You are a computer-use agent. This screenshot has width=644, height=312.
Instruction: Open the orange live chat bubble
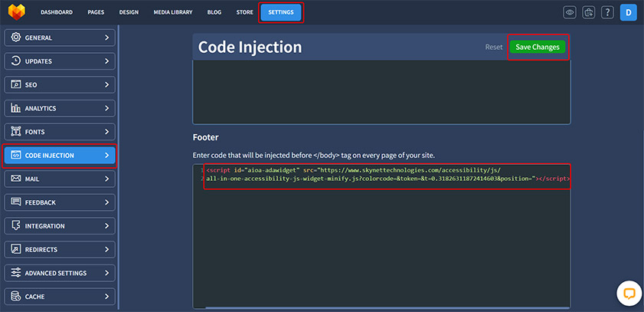629,293
